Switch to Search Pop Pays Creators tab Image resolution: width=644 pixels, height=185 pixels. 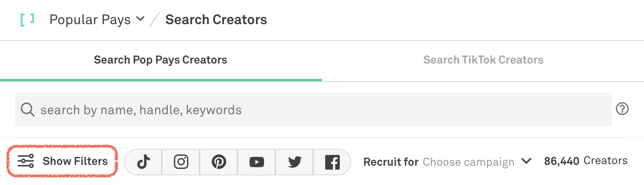point(161,60)
